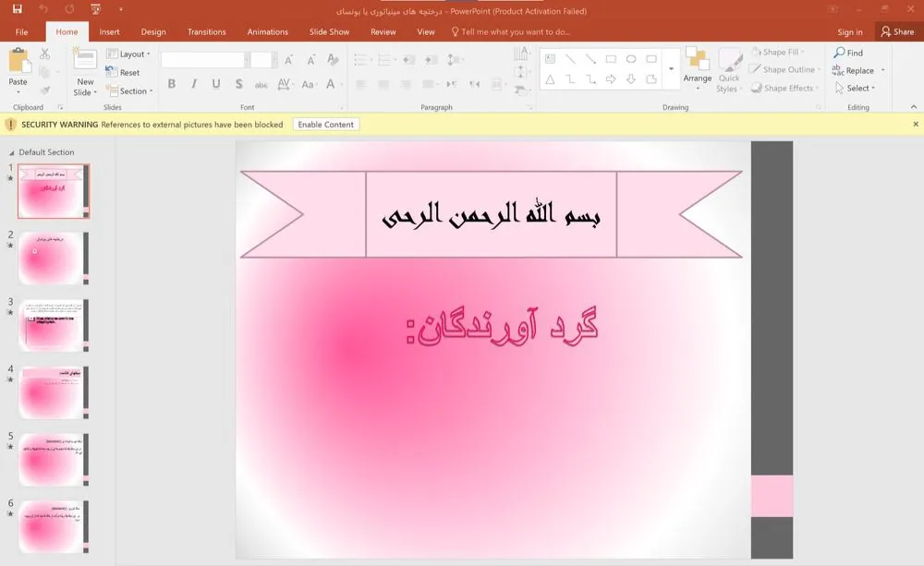Select the Oval shape in Drawing gallery
Image resolution: width=924 pixels, height=566 pixels.
pos(631,59)
